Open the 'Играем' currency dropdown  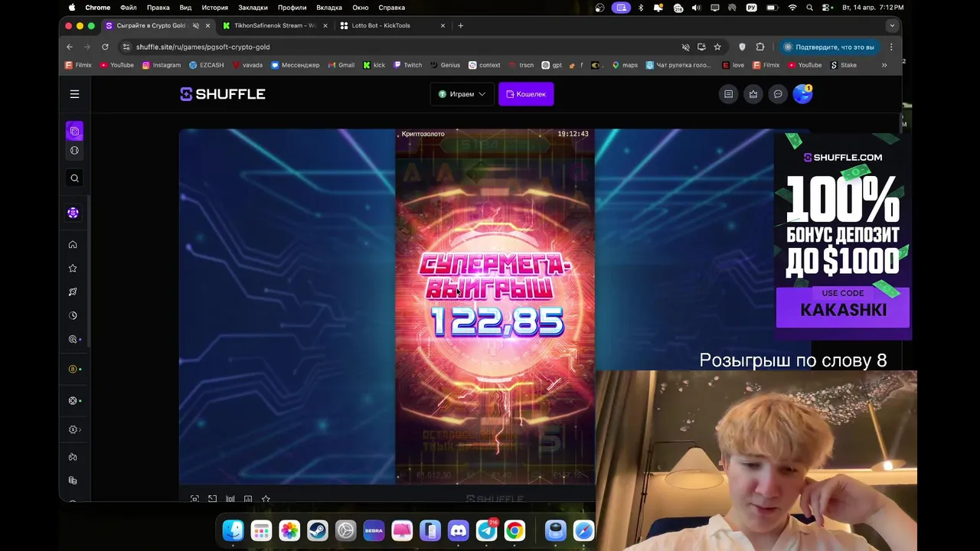tap(462, 94)
